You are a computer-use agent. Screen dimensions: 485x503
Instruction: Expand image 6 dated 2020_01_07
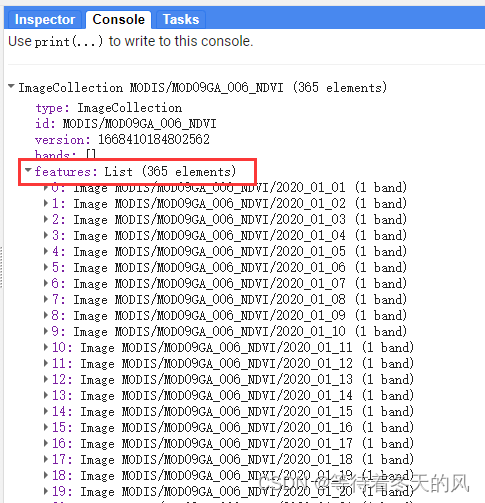[x=46, y=283]
